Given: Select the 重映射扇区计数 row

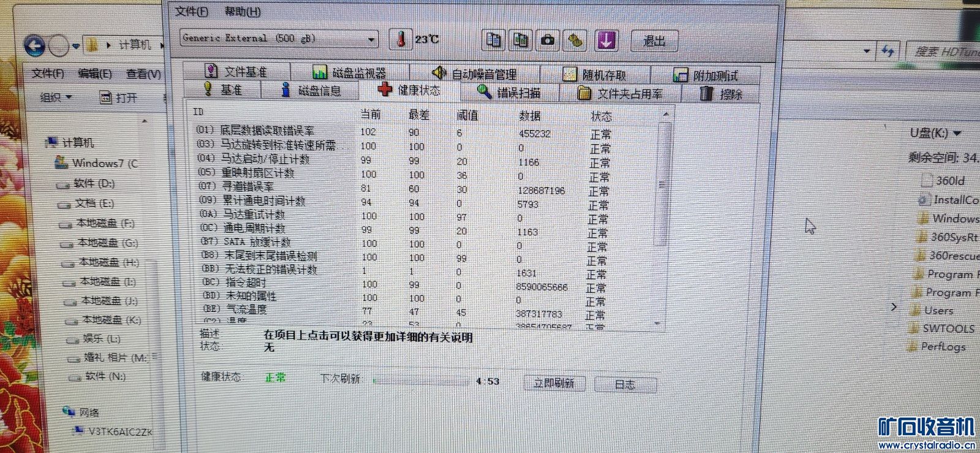Looking at the screenshot, I should pos(404,174).
